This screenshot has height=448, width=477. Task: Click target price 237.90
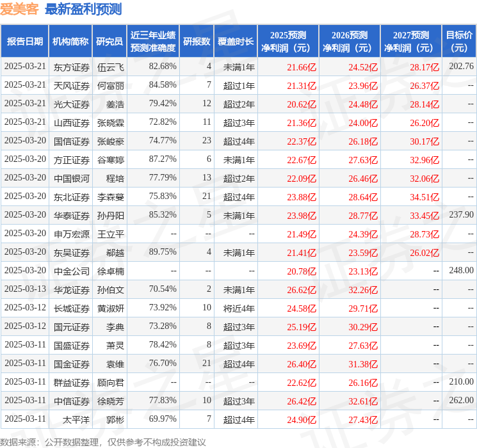(462, 214)
